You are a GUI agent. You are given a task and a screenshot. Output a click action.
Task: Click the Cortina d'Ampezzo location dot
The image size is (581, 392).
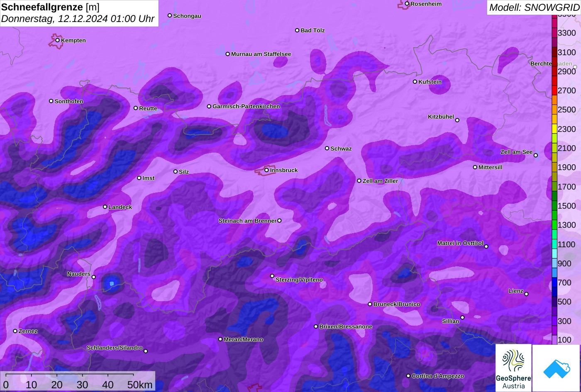tap(408, 376)
